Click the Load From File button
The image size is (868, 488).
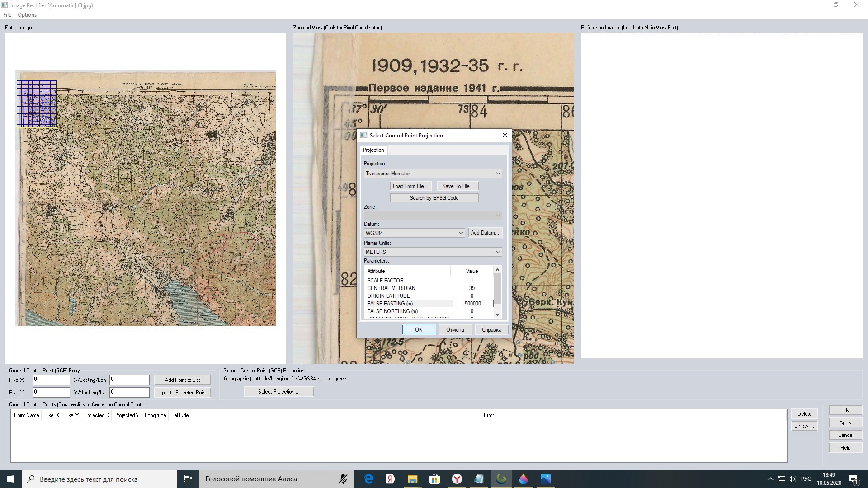pyautogui.click(x=410, y=186)
